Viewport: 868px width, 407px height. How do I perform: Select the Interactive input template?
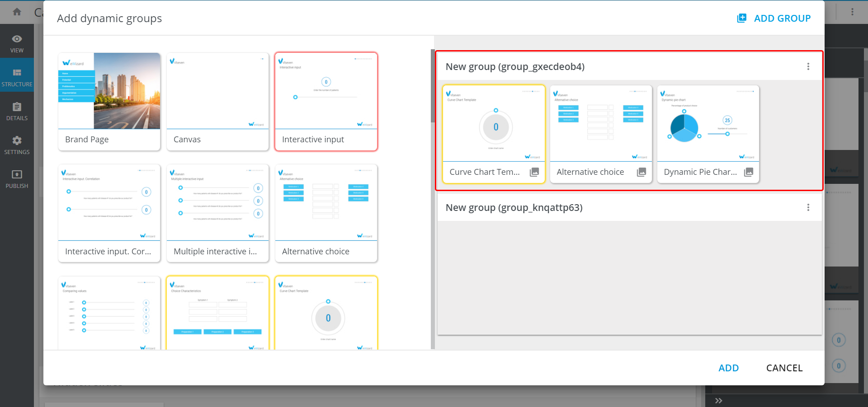[326, 91]
